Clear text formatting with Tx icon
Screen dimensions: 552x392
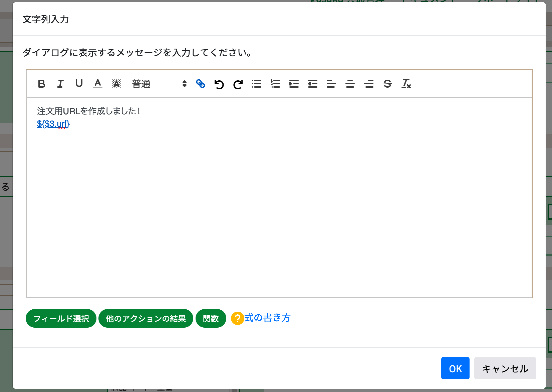pos(406,84)
